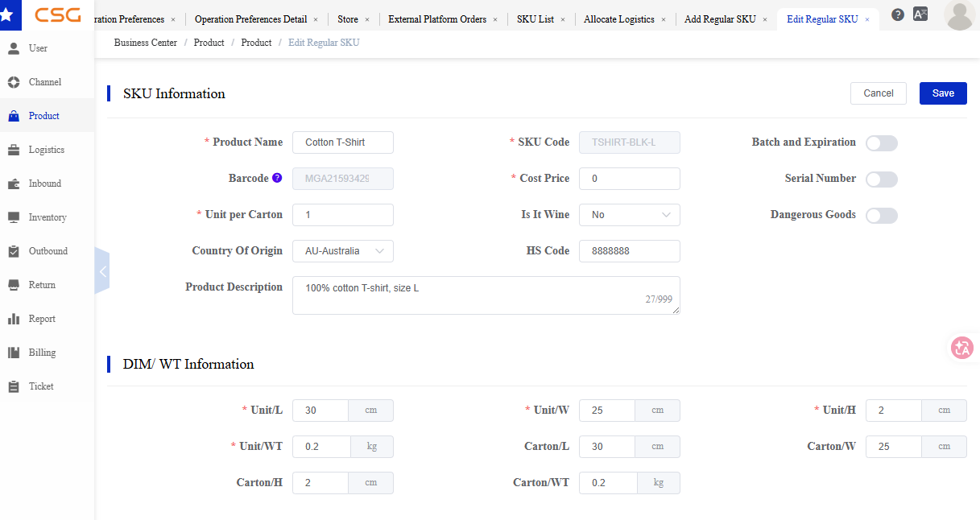
Task: Click the Carton/H input field
Action: tap(320, 483)
